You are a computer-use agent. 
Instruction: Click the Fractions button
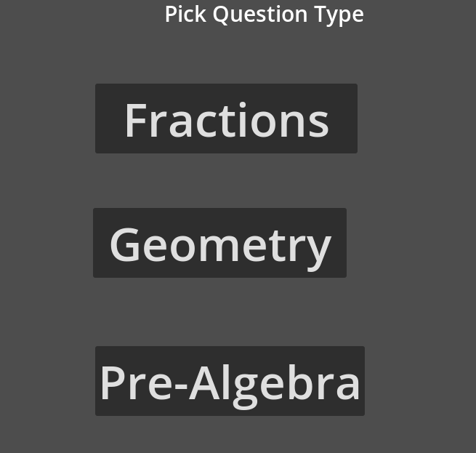[226, 119]
